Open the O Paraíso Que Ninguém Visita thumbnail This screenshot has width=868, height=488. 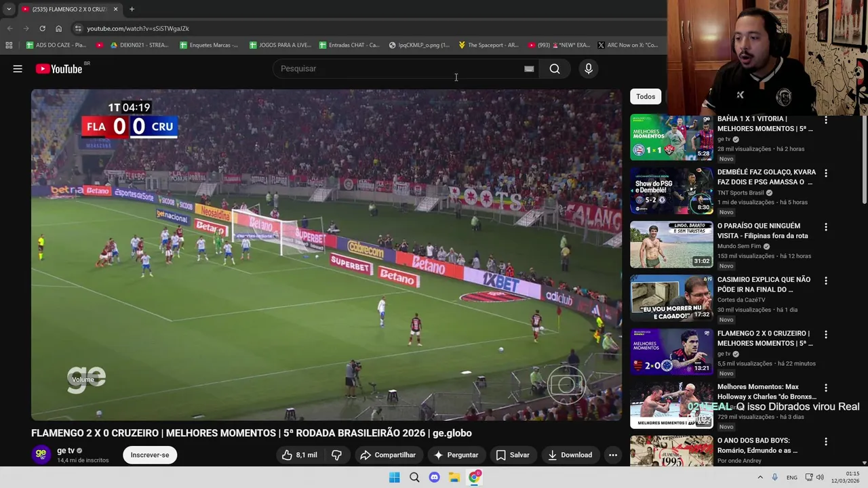click(671, 245)
